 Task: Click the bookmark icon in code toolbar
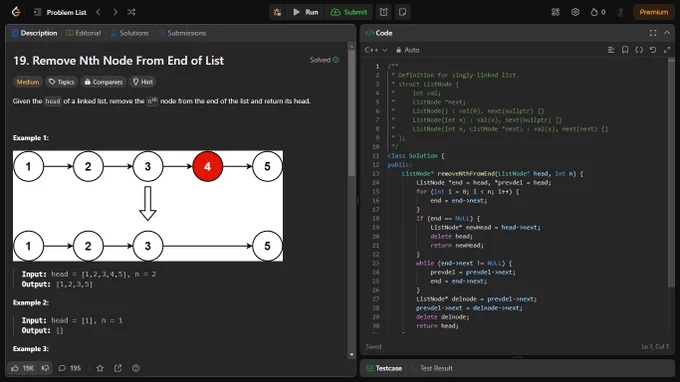(x=625, y=50)
